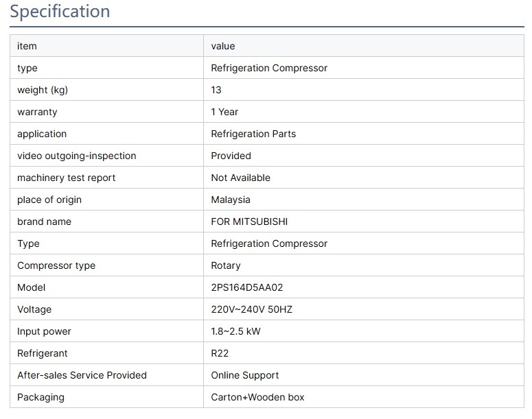Select the 1.8~2.5 kW input power value
This screenshot has height=419, width=532.
235,331
